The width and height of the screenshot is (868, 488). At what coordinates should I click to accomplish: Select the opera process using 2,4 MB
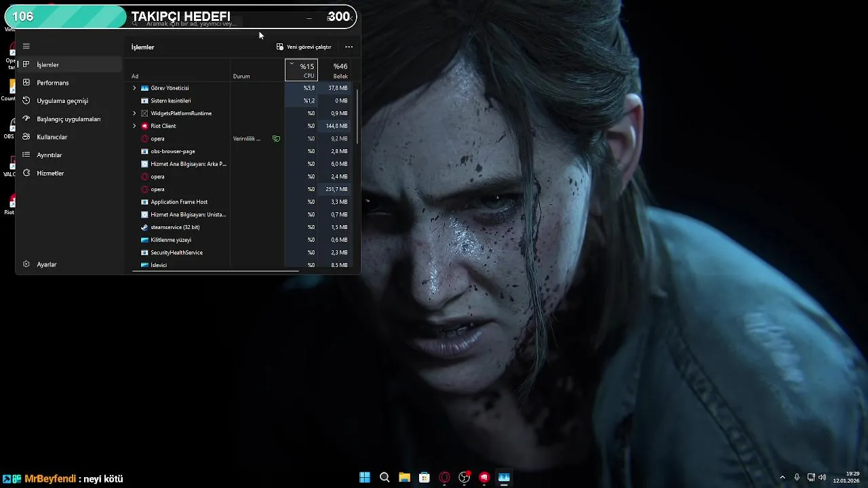(241, 176)
